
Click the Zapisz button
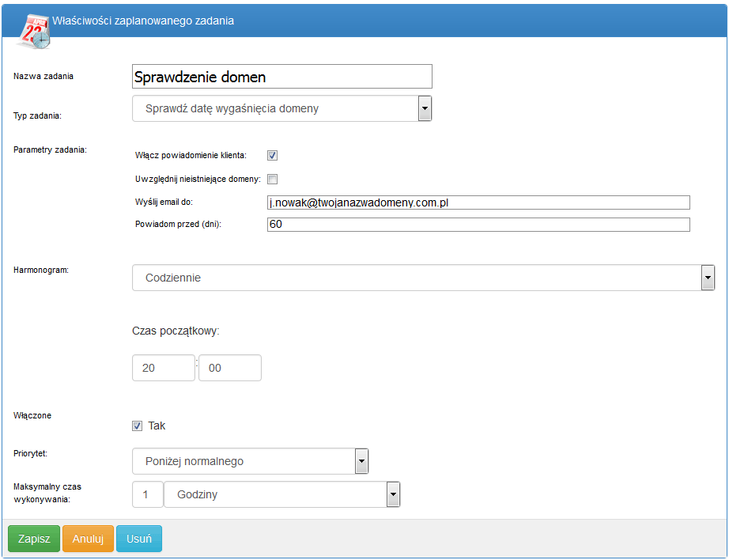coord(34,539)
